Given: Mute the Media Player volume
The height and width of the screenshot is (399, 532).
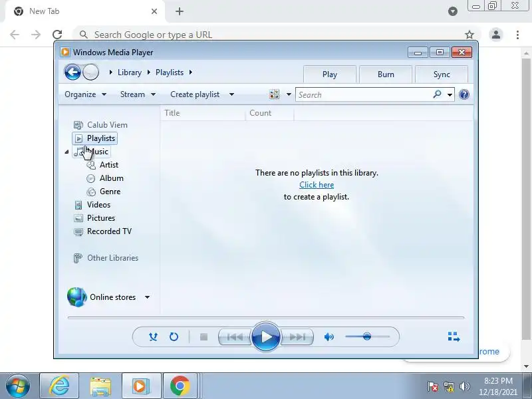Looking at the screenshot, I should [329, 336].
